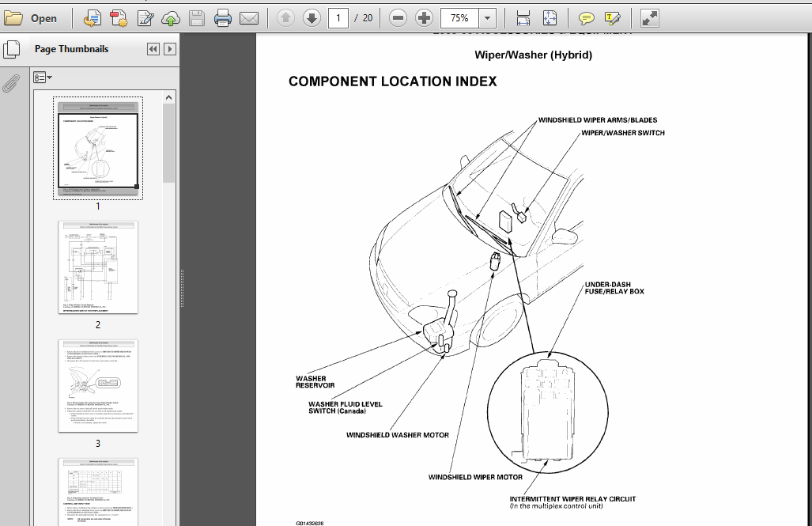Click the Email envelope icon
Screen dimensions: 812x526
point(249,19)
